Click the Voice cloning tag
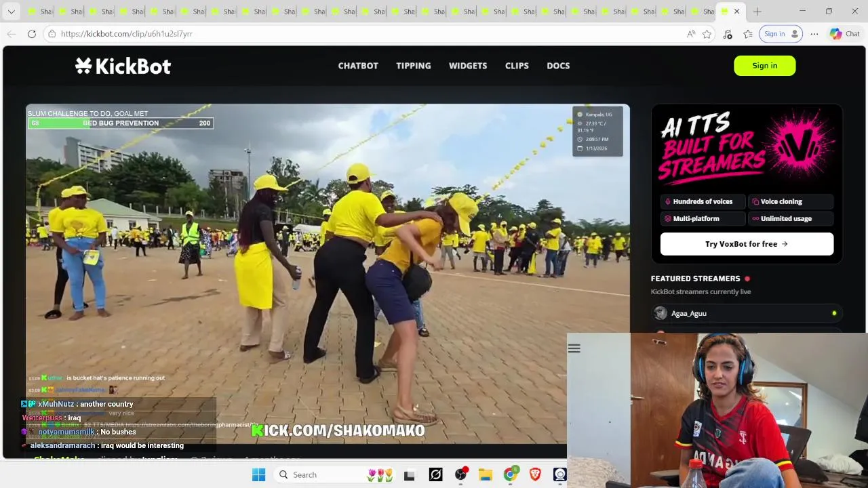This screenshot has width=868, height=488. point(790,201)
